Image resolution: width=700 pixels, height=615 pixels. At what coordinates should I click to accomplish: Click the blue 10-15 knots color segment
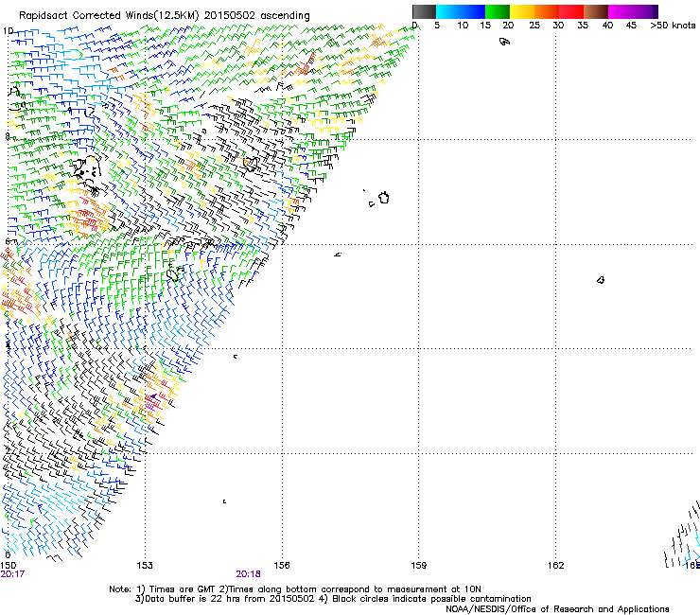(x=473, y=11)
